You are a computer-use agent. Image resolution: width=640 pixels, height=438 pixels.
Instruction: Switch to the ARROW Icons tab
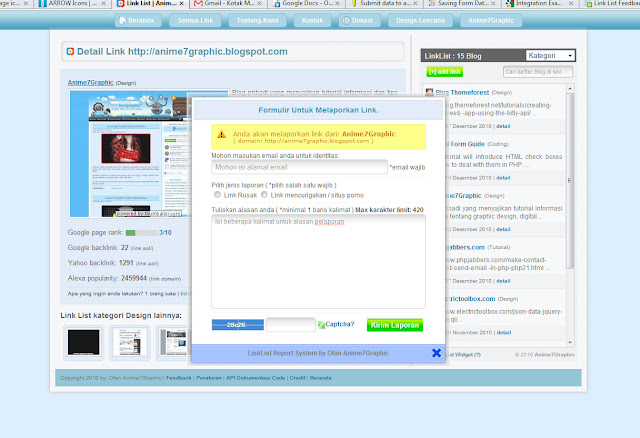(x=72, y=4)
